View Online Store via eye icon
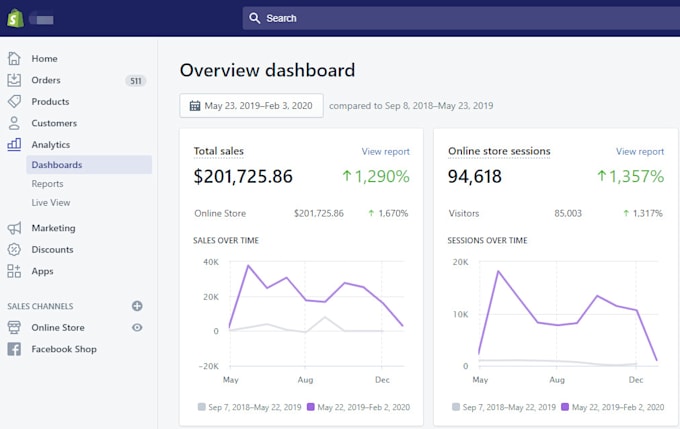 pyautogui.click(x=137, y=328)
